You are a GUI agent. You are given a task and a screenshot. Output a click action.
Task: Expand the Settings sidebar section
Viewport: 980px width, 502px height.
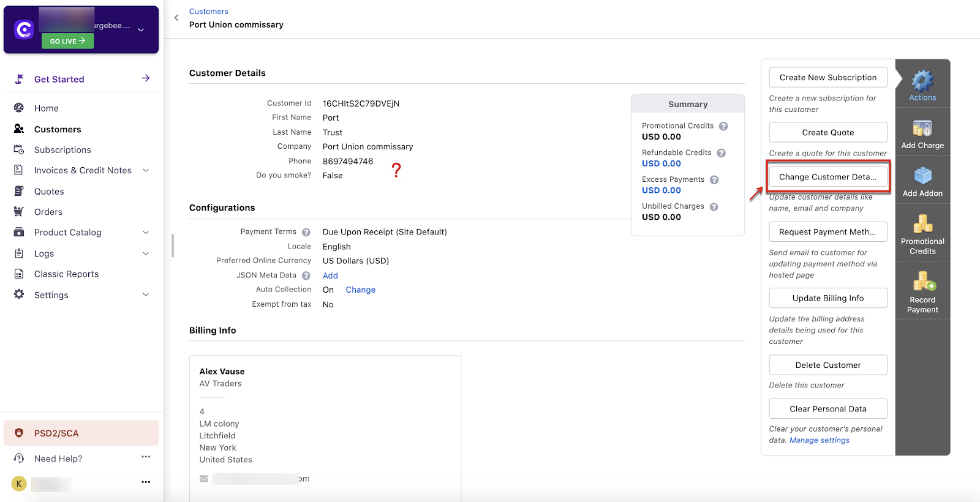(x=146, y=294)
